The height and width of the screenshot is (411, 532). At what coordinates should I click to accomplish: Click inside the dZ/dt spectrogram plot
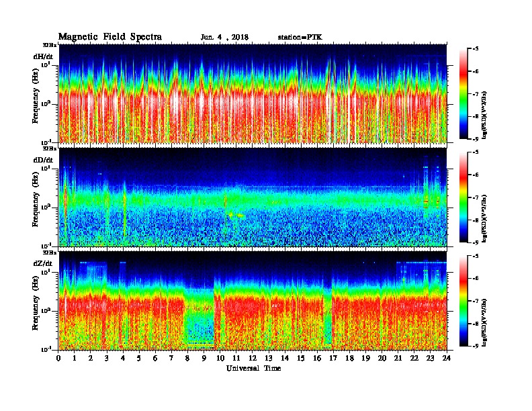pos(253,301)
